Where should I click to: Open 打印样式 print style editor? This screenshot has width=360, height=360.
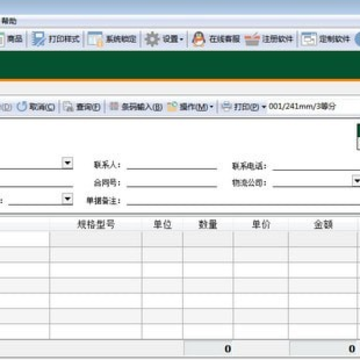pos(56,39)
